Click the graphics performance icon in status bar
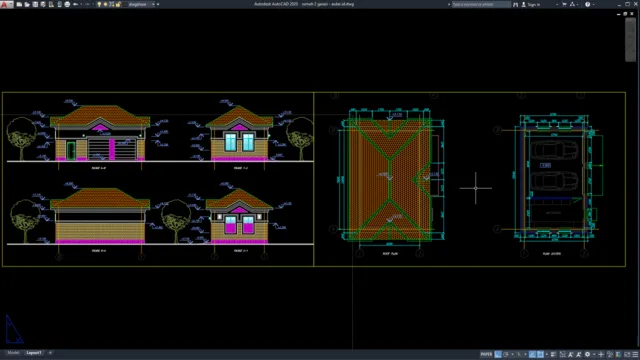The image size is (640, 360). click(x=618, y=354)
